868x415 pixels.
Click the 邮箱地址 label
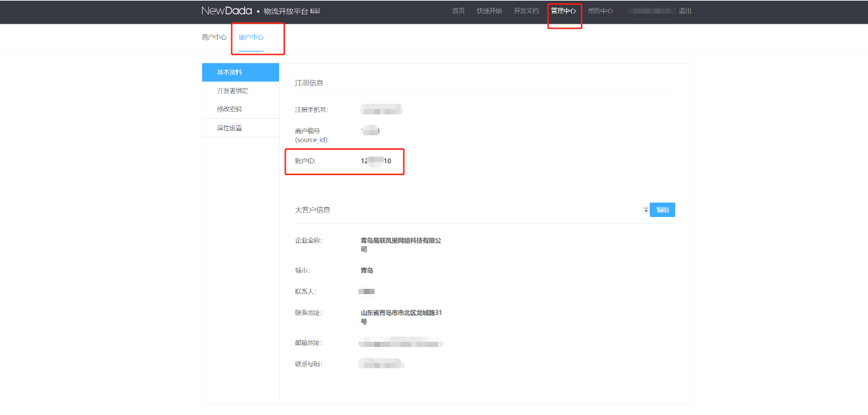pyautogui.click(x=309, y=343)
